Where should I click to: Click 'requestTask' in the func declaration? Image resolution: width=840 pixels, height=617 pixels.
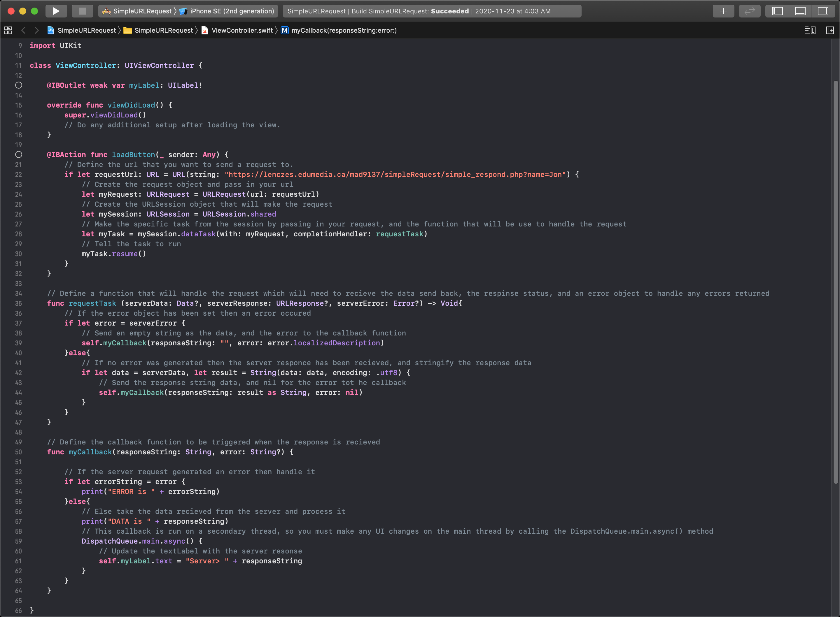pos(92,303)
